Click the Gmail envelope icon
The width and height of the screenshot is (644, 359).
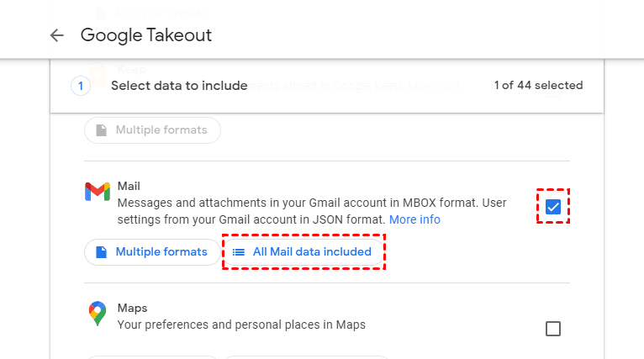pos(98,192)
